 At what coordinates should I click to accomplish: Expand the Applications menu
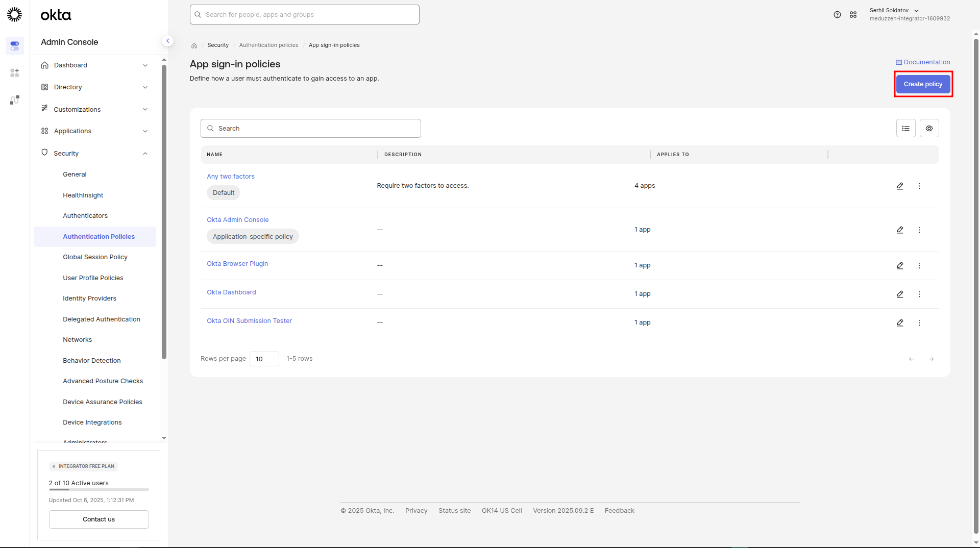(95, 131)
